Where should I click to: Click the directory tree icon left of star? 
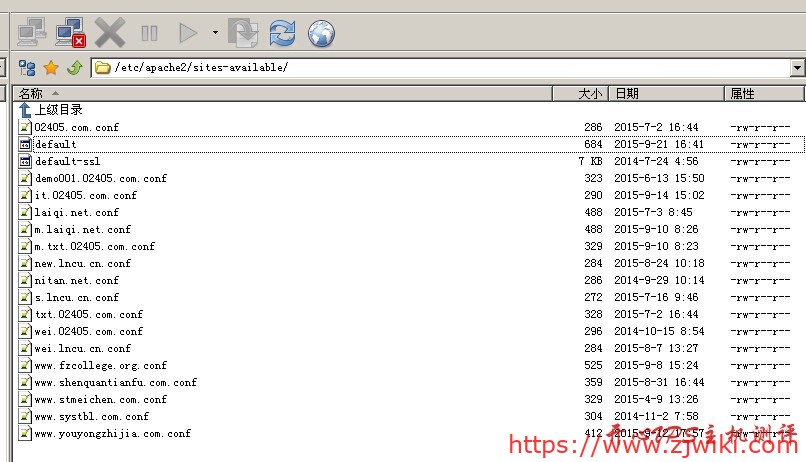(x=27, y=68)
